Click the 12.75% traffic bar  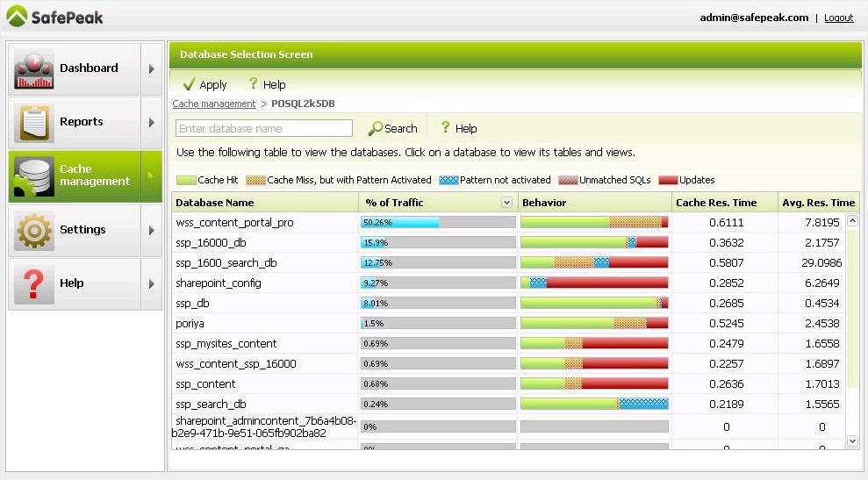coord(438,263)
